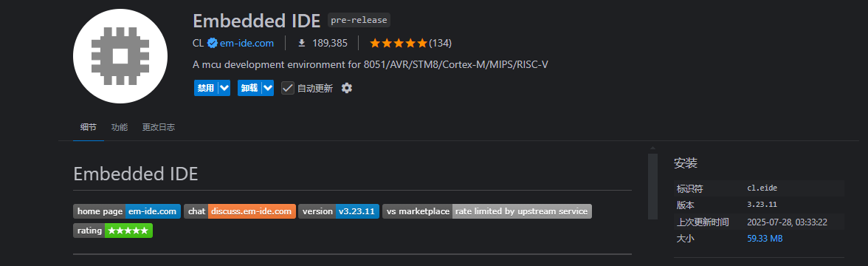Image resolution: width=868 pixels, height=266 pixels.
Task: Open the home page em-ide.com badge
Action: click(127, 211)
